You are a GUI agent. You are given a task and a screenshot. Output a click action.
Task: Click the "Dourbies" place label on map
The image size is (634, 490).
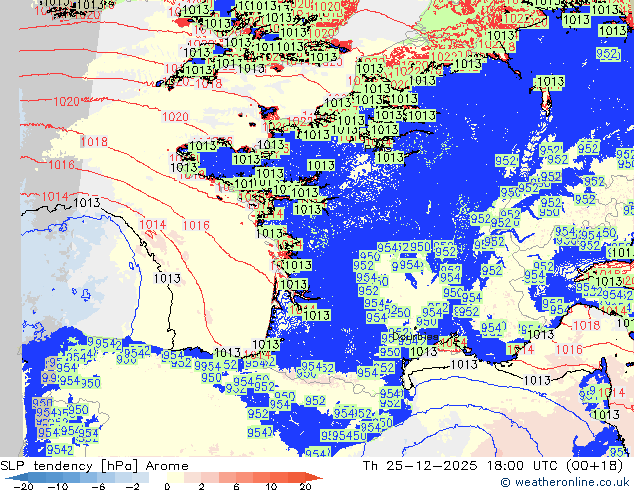415,336
